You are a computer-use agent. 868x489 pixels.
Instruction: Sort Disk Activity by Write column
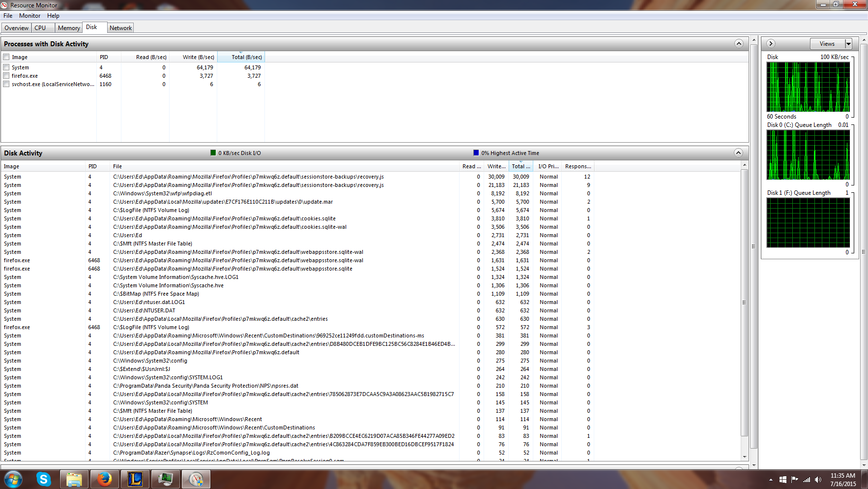pos(496,166)
